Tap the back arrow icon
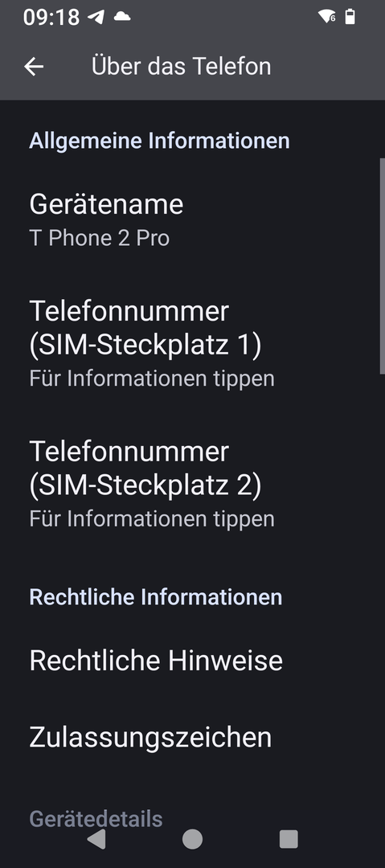Image resolution: width=385 pixels, height=868 pixels. click(x=34, y=67)
